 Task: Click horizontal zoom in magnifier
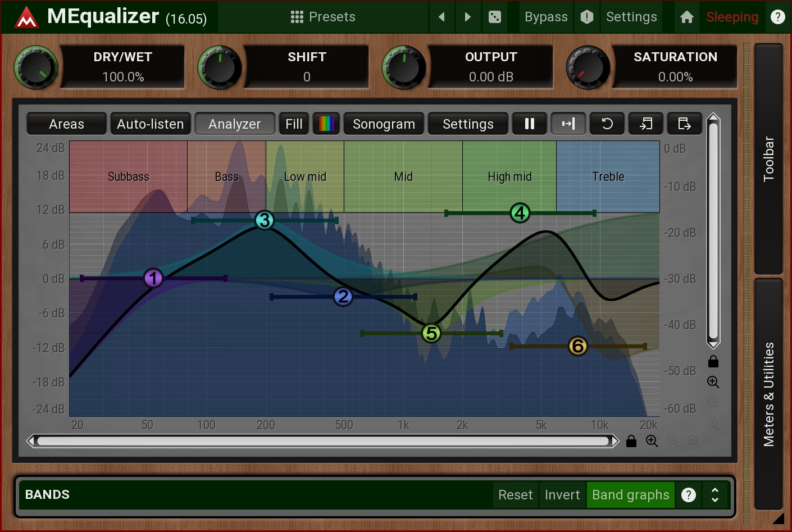(652, 441)
